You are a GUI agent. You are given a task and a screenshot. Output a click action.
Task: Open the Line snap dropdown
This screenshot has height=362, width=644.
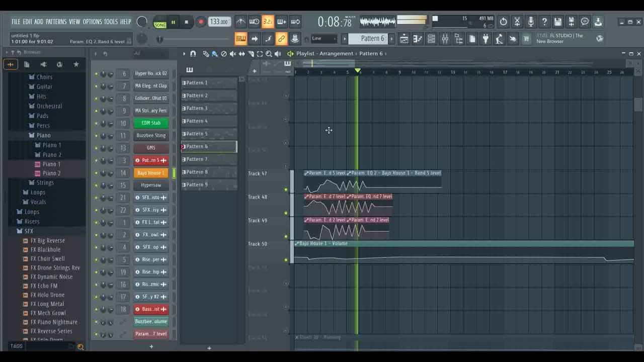(x=324, y=39)
